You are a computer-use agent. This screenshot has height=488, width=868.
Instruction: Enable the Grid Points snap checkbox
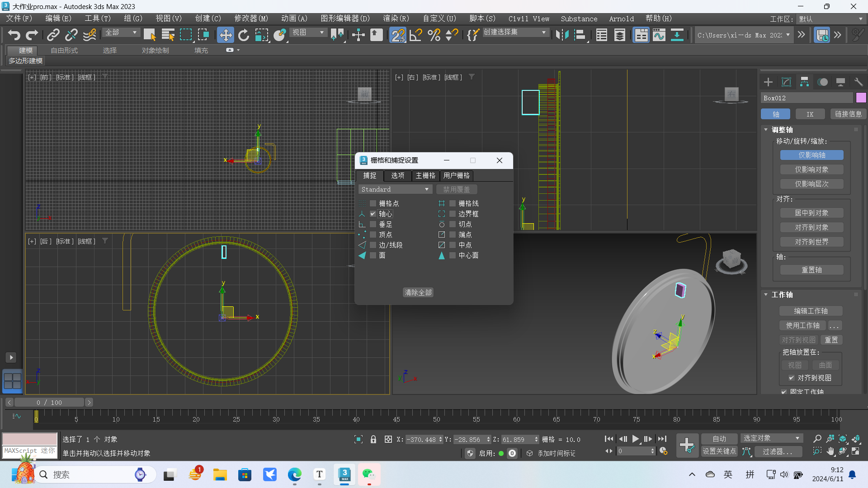[x=373, y=203]
